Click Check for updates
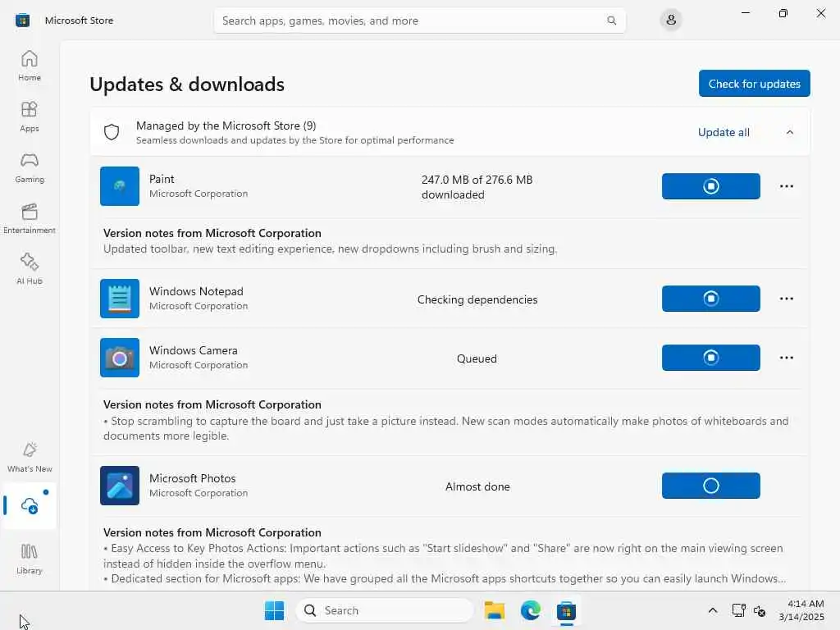Screen dimensions: 840x630 (755, 84)
